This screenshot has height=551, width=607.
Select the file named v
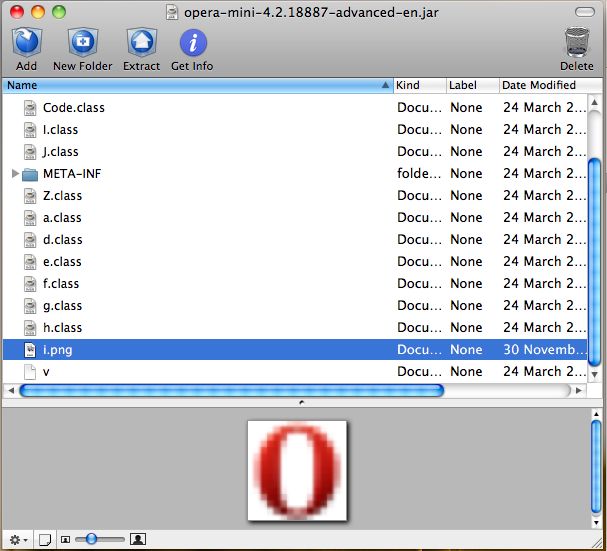(x=295, y=372)
